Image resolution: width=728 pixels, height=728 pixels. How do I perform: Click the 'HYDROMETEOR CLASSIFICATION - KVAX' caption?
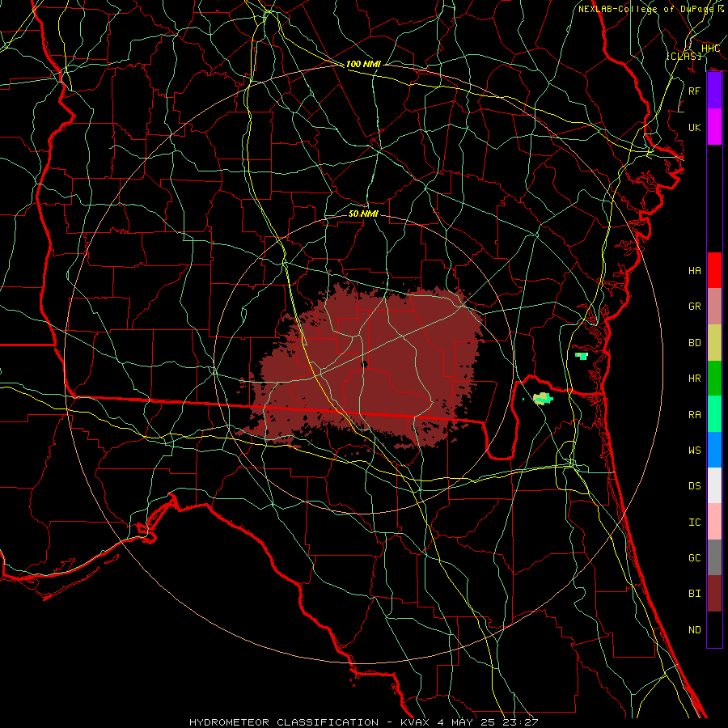coord(308,722)
